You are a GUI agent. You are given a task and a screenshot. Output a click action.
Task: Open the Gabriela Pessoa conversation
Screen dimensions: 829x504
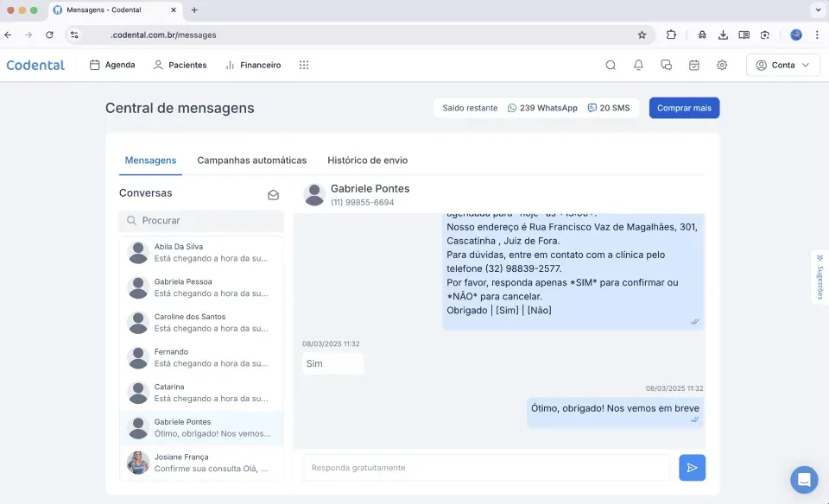[201, 287]
